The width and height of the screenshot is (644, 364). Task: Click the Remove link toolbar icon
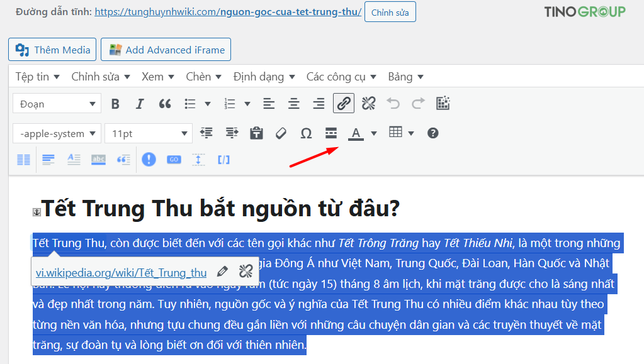(368, 103)
